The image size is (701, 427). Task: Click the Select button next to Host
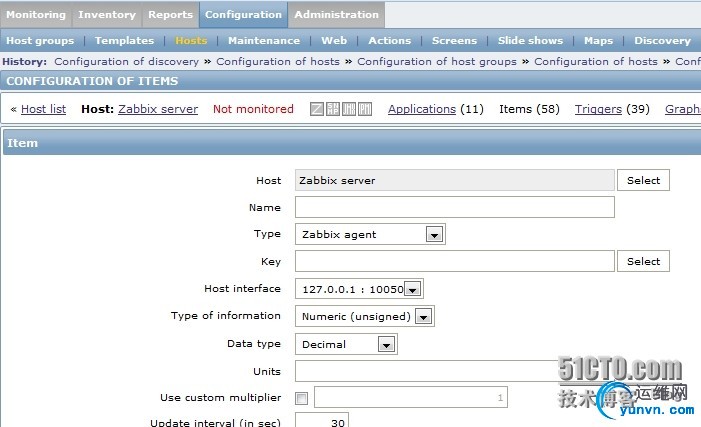pos(643,180)
